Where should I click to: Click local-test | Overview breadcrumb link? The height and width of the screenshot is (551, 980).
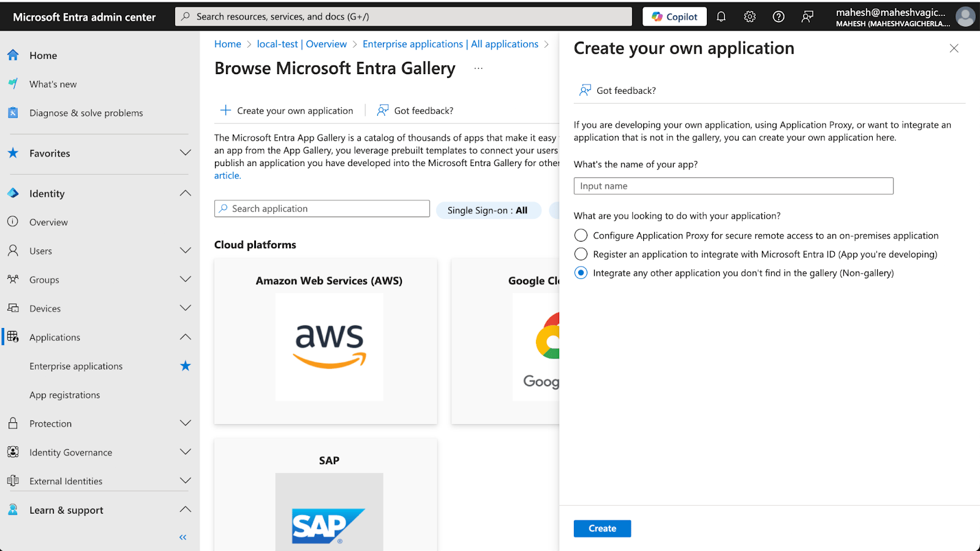pos(302,44)
